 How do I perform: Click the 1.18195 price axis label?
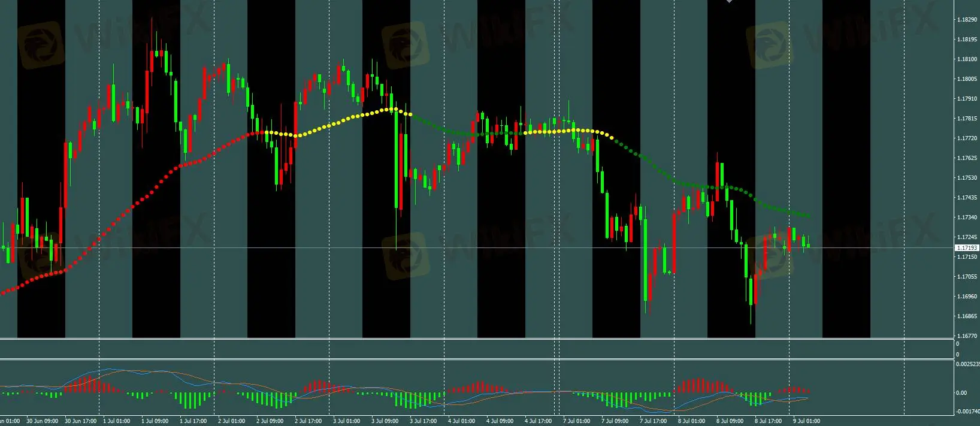pos(967,40)
